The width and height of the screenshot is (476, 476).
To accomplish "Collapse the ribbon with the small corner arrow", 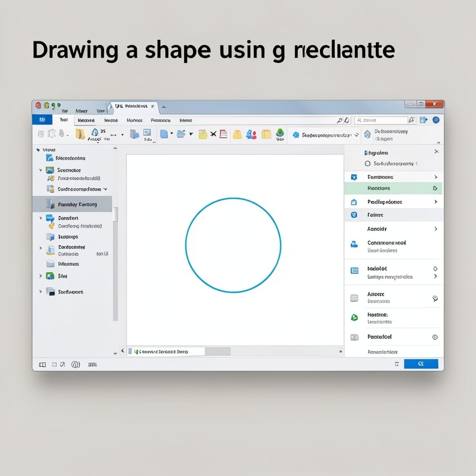I will 438,142.
